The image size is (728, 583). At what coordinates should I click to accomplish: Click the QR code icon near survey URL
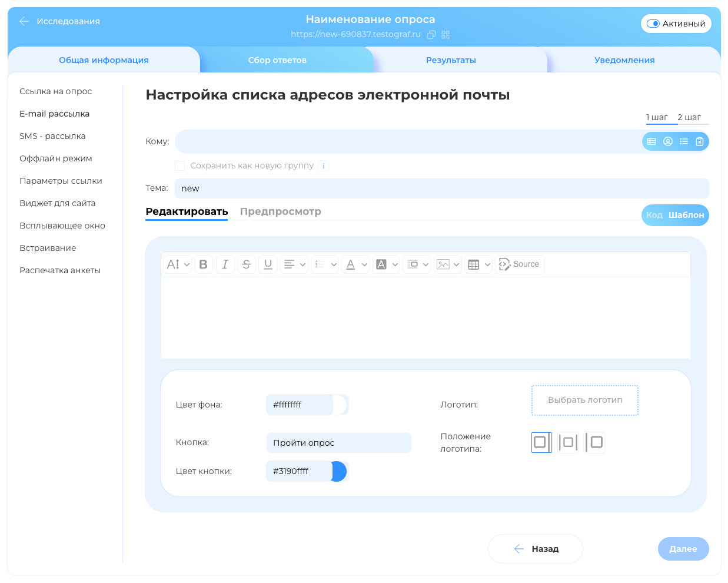point(446,35)
